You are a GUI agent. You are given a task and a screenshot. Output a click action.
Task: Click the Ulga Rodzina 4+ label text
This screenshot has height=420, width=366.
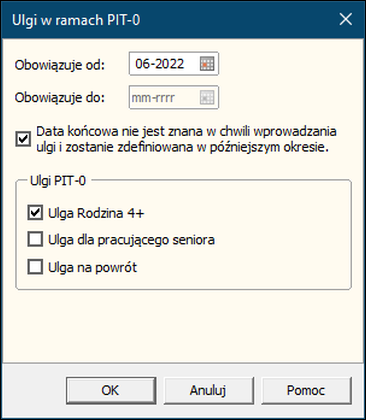click(x=96, y=213)
